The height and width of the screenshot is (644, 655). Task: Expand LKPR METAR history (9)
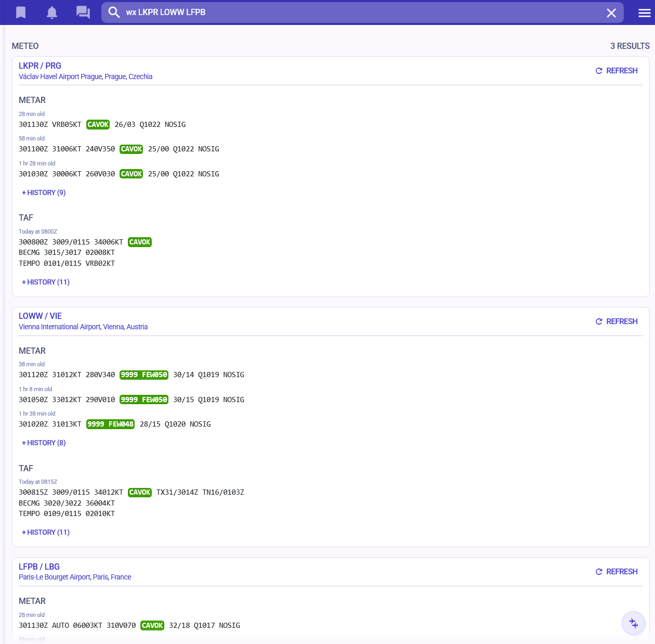44,192
